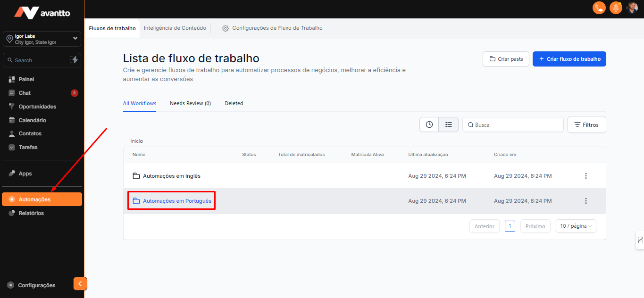Collapse sidebar with orange chevron button
Screen dimensions: 644x298
80,283
